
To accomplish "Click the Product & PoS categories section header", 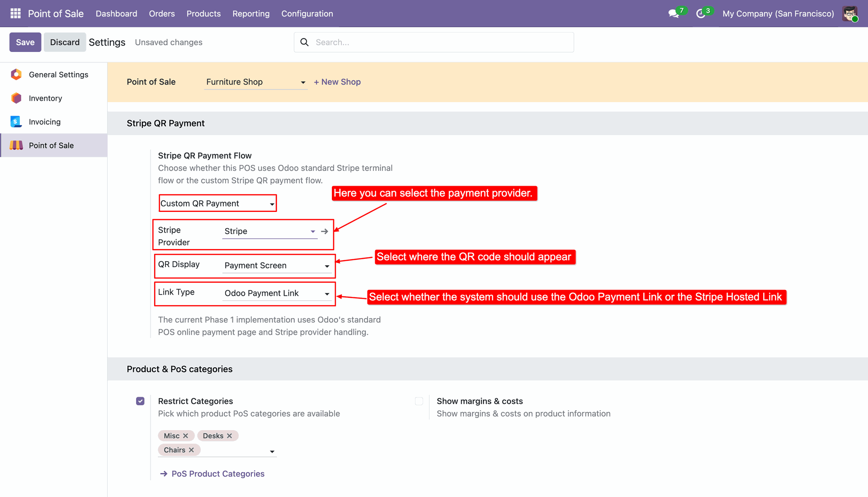I will [x=179, y=369].
